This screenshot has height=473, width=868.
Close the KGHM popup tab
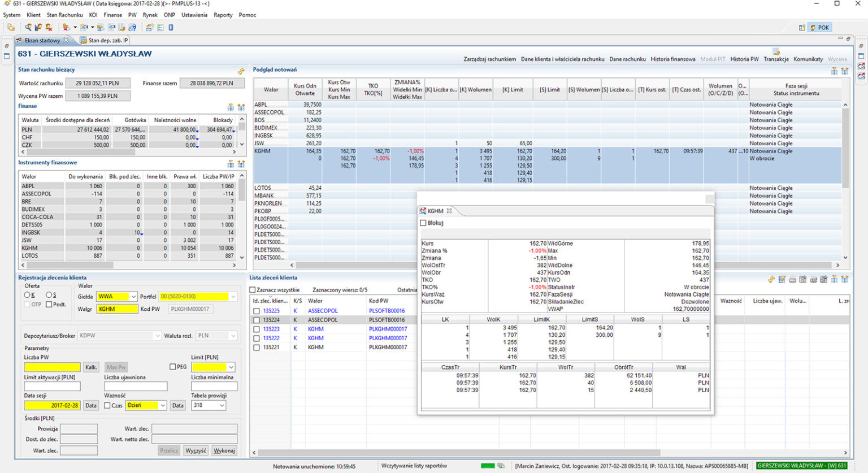click(449, 211)
